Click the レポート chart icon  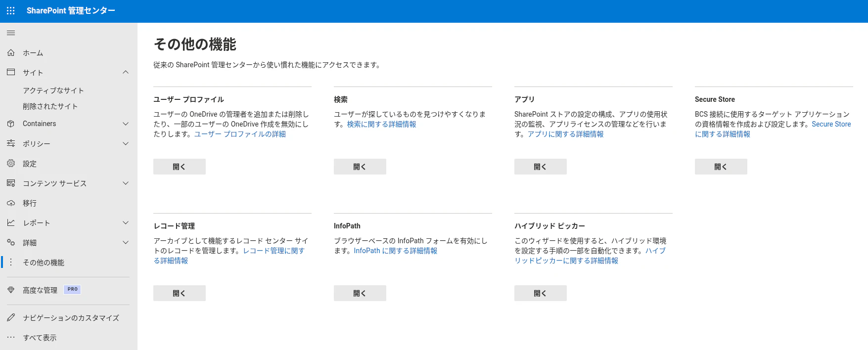pyautogui.click(x=11, y=222)
